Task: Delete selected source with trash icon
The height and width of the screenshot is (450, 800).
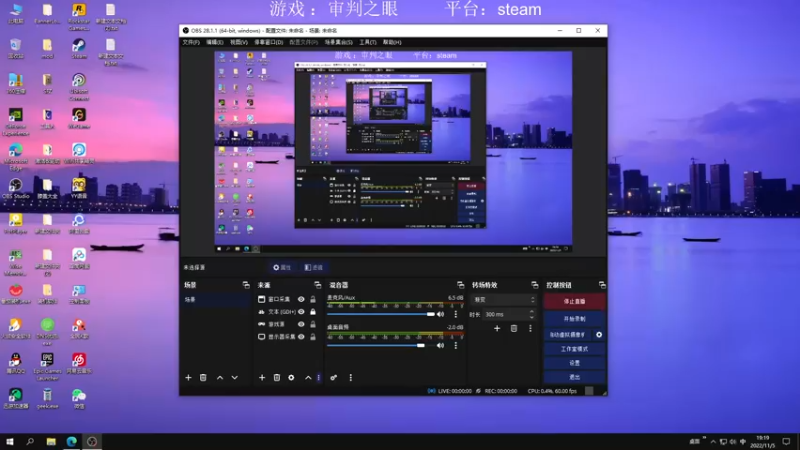Action: click(x=277, y=378)
